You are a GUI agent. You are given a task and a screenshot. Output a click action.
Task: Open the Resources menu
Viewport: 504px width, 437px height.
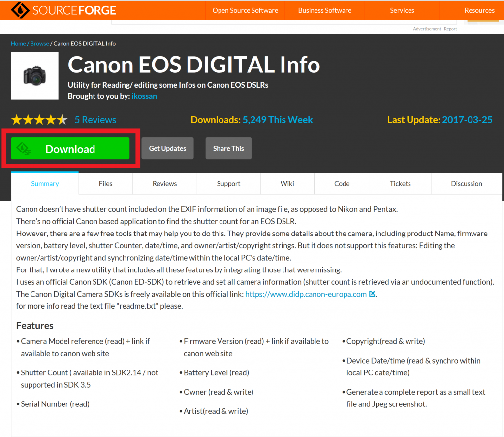tap(479, 10)
